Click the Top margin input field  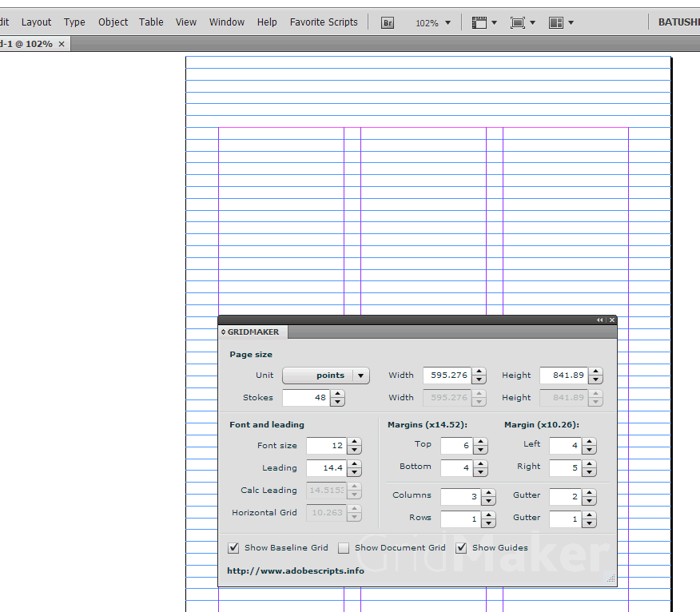tap(457, 446)
